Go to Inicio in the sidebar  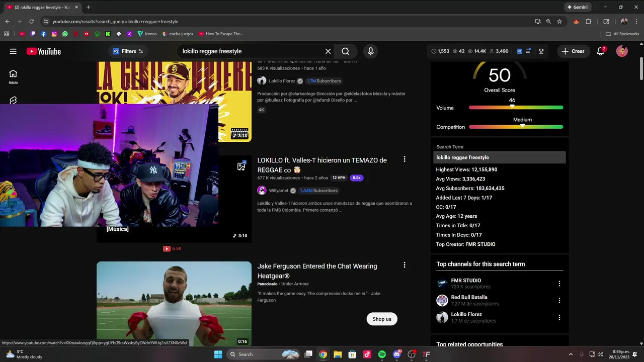[13, 76]
